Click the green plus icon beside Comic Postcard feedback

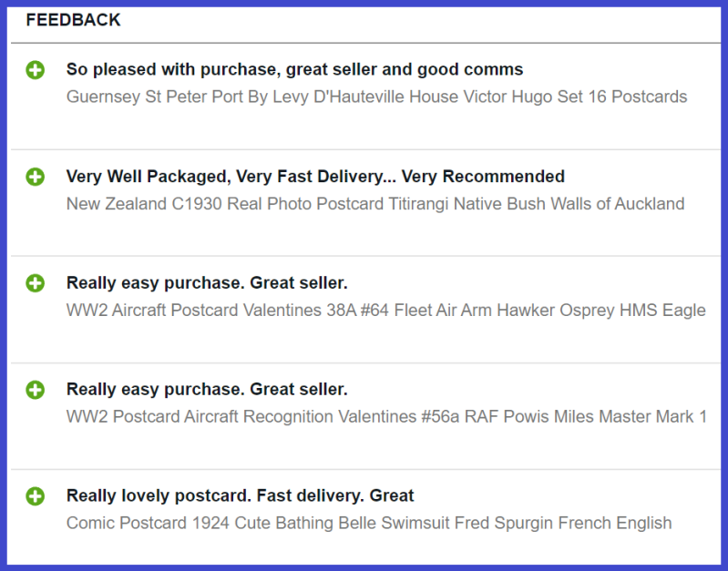tap(35, 496)
